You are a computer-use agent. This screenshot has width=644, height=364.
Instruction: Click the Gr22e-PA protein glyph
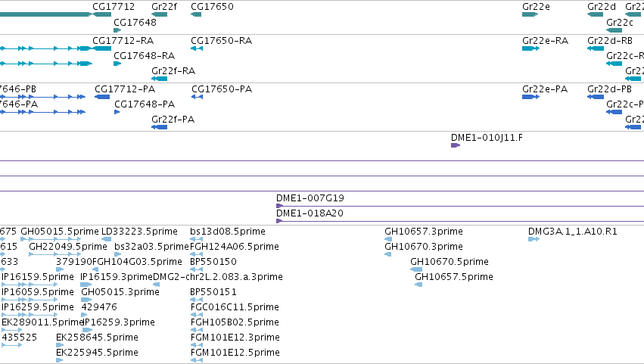pyautogui.click(x=530, y=97)
